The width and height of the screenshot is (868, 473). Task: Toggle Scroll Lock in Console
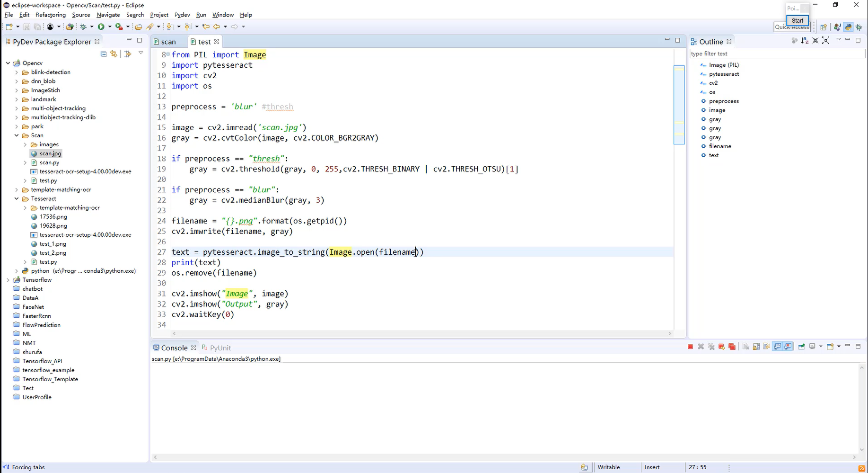756,347
